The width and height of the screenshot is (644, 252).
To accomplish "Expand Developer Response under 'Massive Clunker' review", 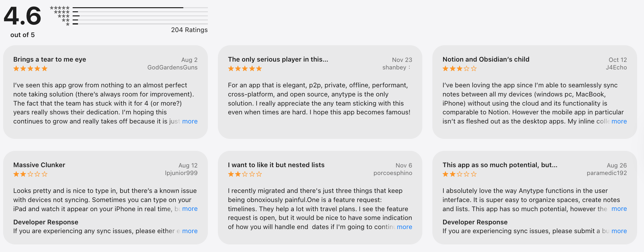I will tap(190, 231).
